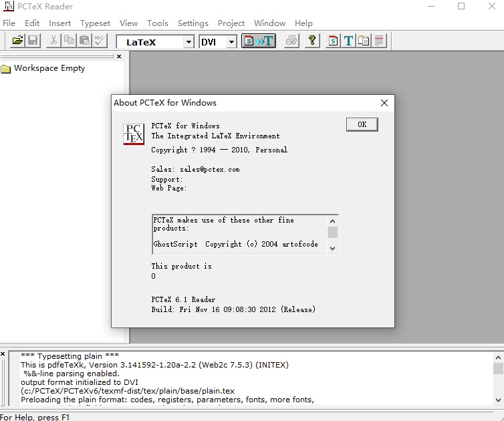Open the DVI output dropdown arrow

(231, 42)
